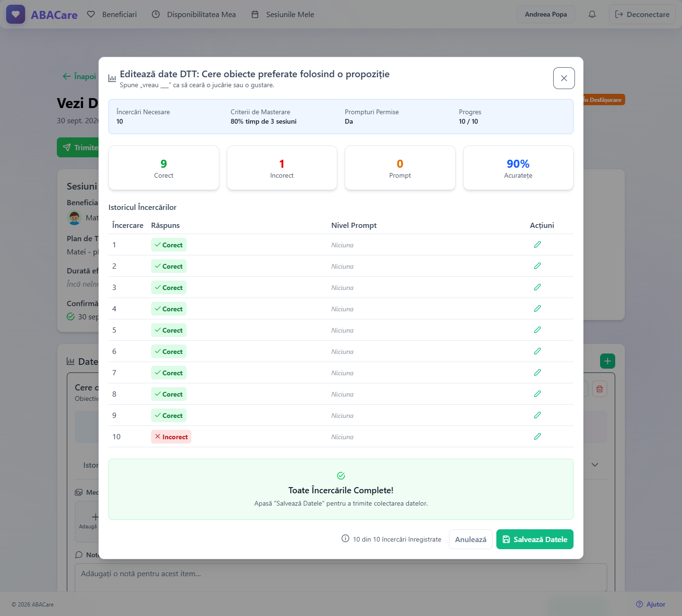This screenshot has height=616, width=682.
Task: Go back with Înapoi link
Action: point(79,76)
